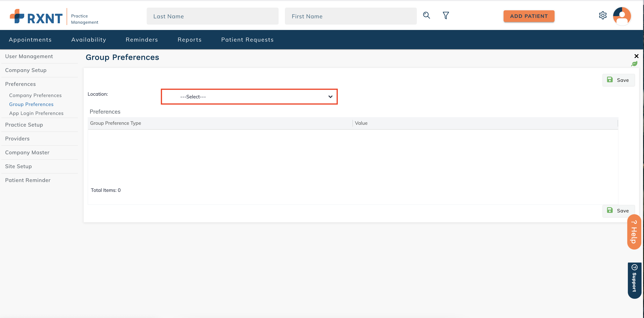644x318 pixels.
Task: Open the Reminders menu
Action: click(x=142, y=40)
